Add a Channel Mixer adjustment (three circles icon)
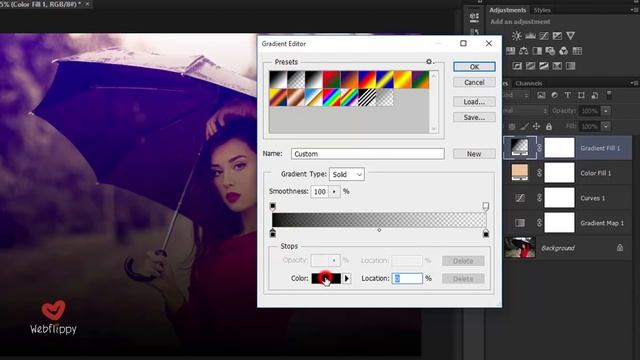The width and height of the screenshot is (640, 360). coord(564,51)
